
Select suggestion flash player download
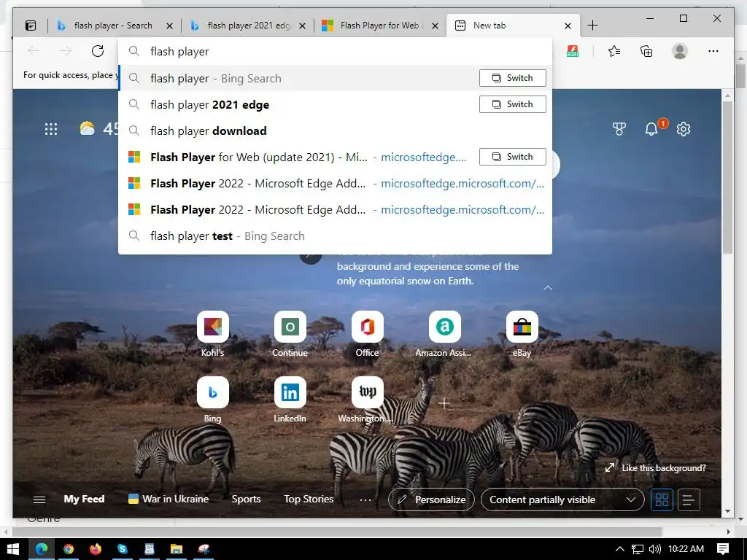point(336,131)
